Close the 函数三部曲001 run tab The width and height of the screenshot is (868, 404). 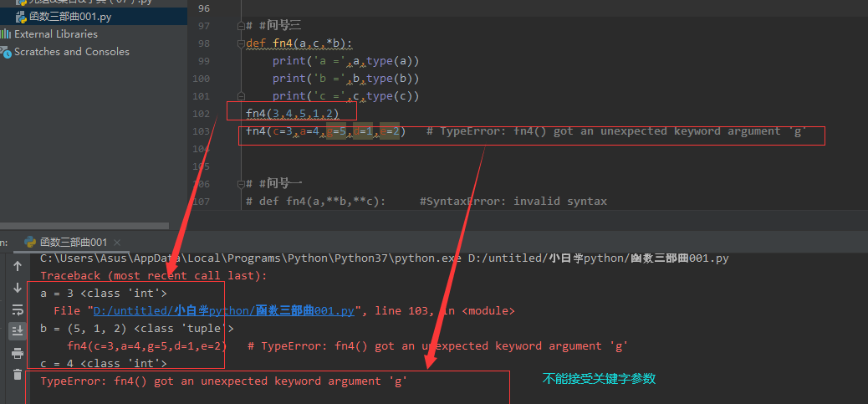point(117,243)
